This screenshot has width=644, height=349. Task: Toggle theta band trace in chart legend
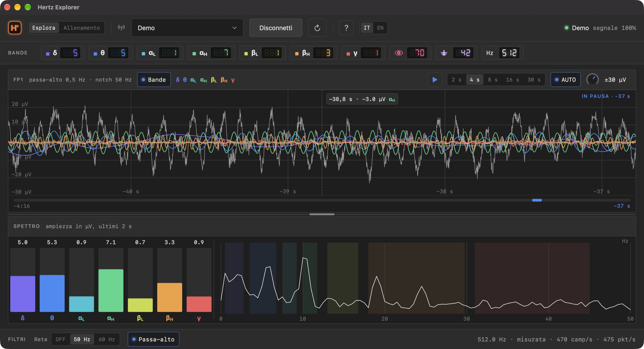[x=185, y=80]
